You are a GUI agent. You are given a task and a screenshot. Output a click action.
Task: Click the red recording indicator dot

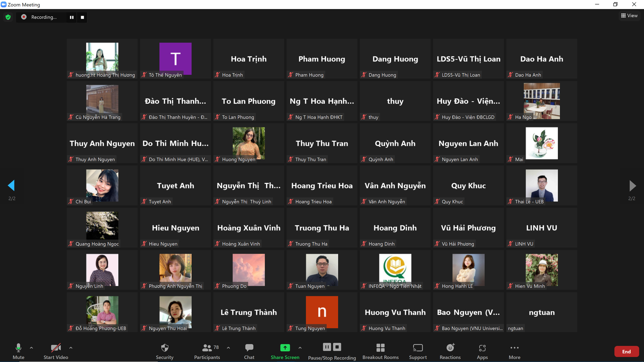click(24, 17)
